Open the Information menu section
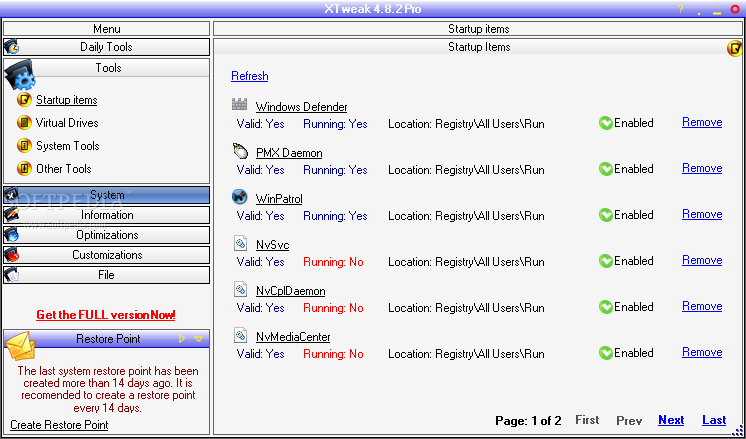746x439 pixels. point(106,215)
